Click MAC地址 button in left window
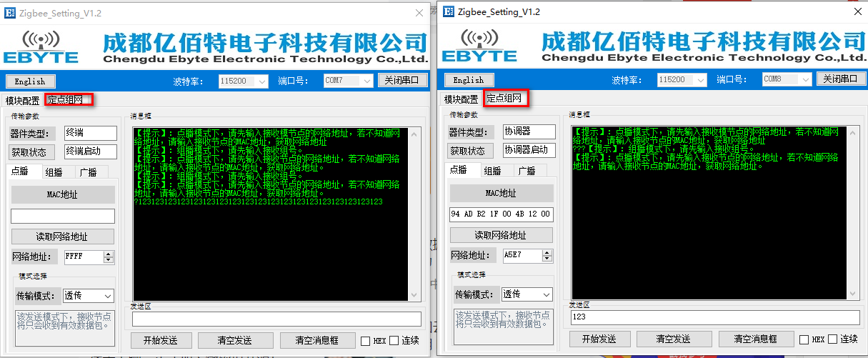 [x=63, y=194]
